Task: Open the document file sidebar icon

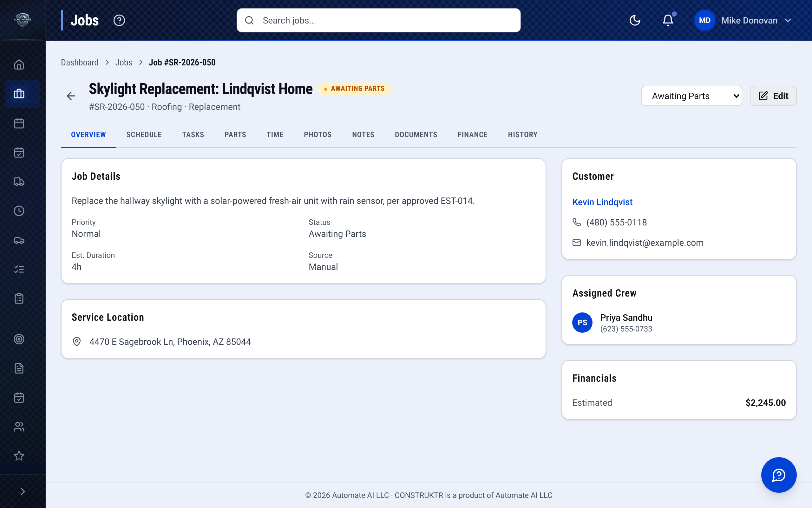Action: [x=19, y=368]
